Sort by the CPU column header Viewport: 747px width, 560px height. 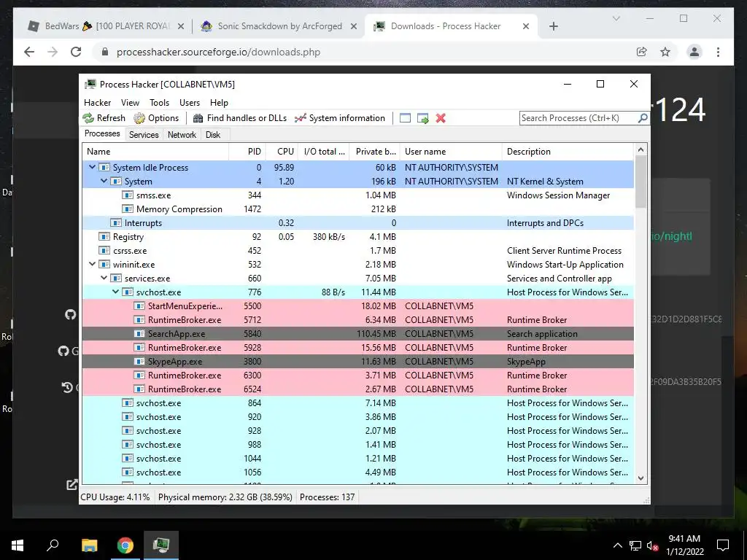[282, 152]
